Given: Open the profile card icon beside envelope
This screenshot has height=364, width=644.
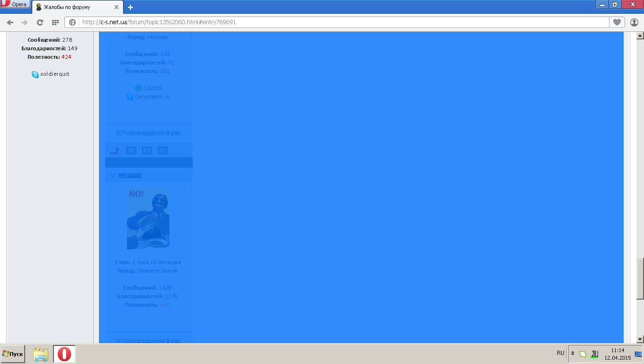Looking at the screenshot, I should [x=147, y=151].
